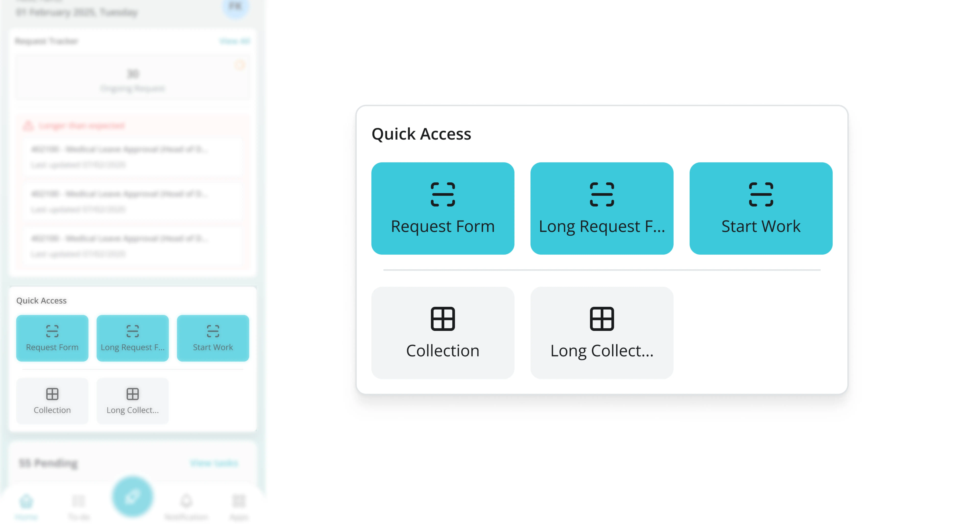
Task: Click the Request Tracker heading
Action: (46, 41)
